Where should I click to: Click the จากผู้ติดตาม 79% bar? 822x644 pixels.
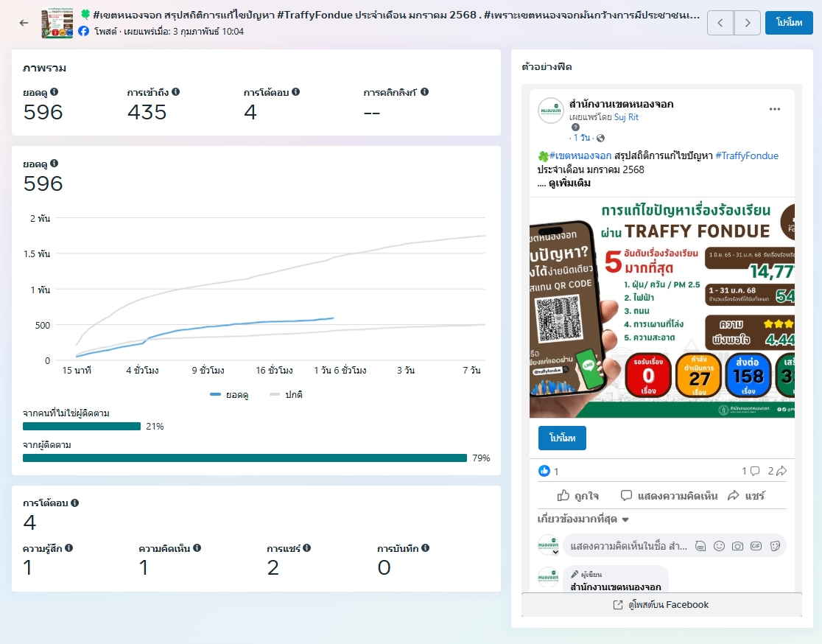coord(245,458)
